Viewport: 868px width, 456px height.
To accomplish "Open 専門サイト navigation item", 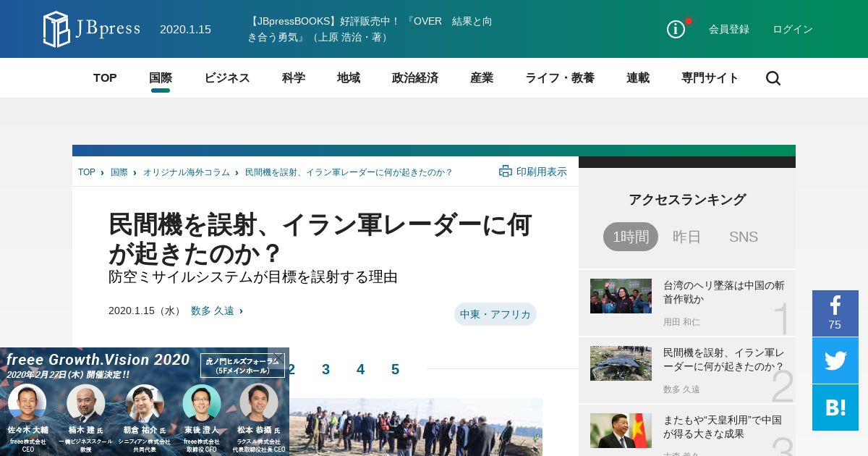I will [710, 78].
